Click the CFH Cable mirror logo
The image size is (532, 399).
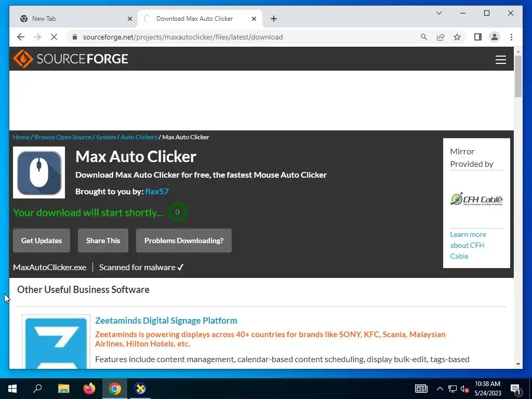click(476, 199)
